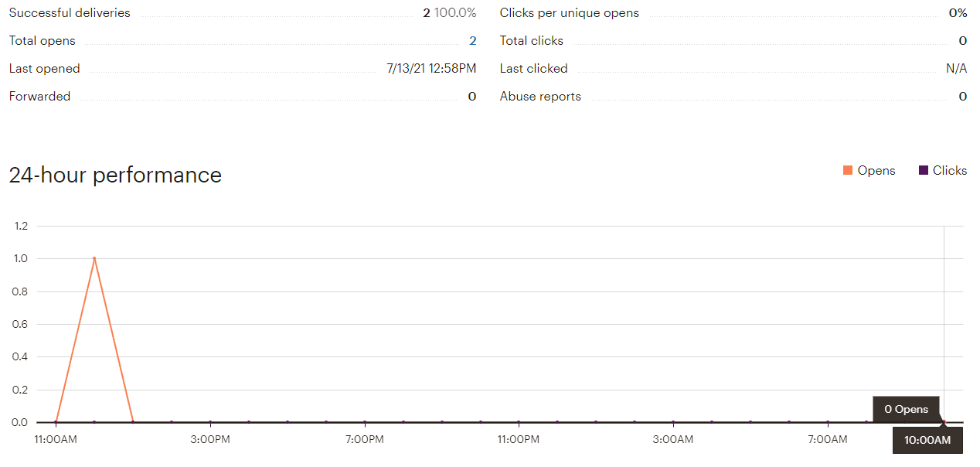Toggle the Clicks series in chart legend
Screen dimensions: 980x467
coord(943,171)
